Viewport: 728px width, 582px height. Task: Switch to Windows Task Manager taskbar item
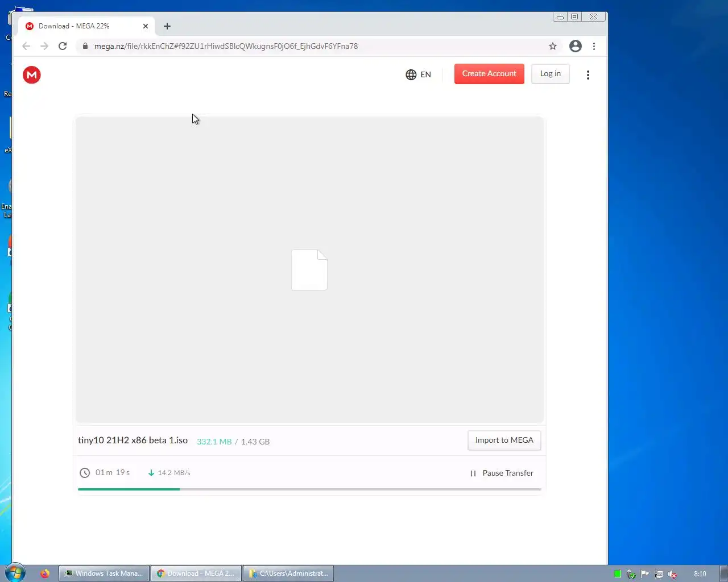[104, 573]
